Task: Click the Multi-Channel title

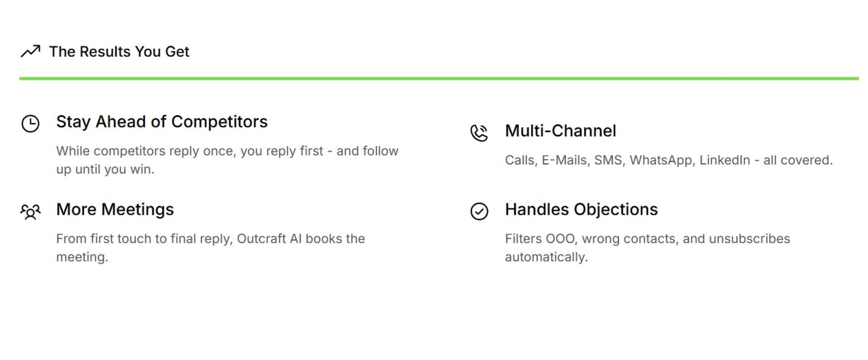Action: point(561,131)
